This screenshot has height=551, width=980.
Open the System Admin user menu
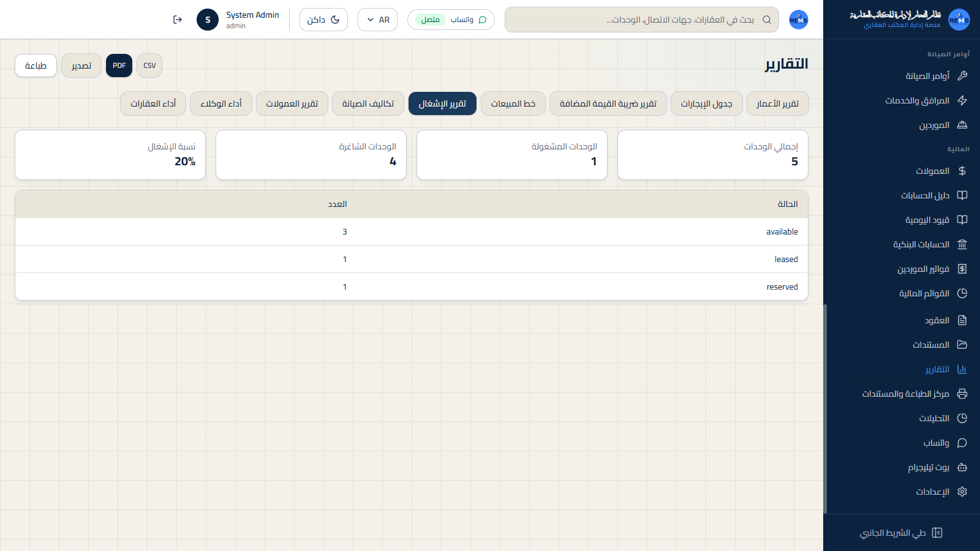tap(238, 20)
